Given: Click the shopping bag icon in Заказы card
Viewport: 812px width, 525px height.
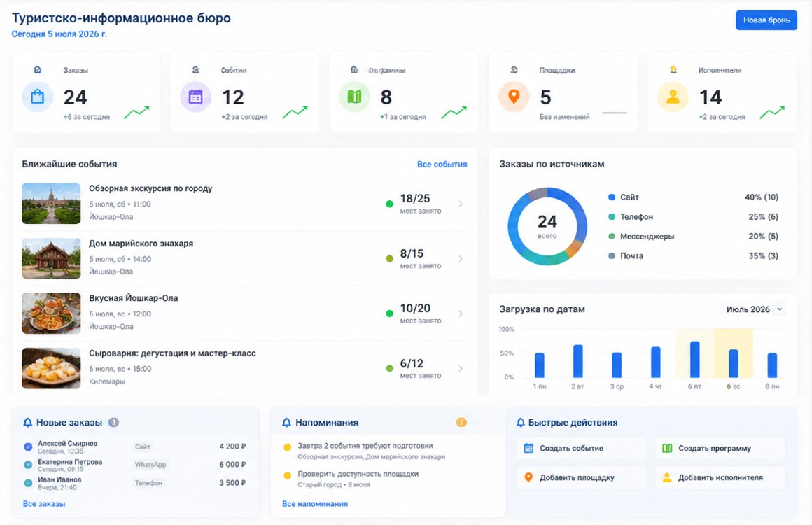Looking at the screenshot, I should coord(37,97).
